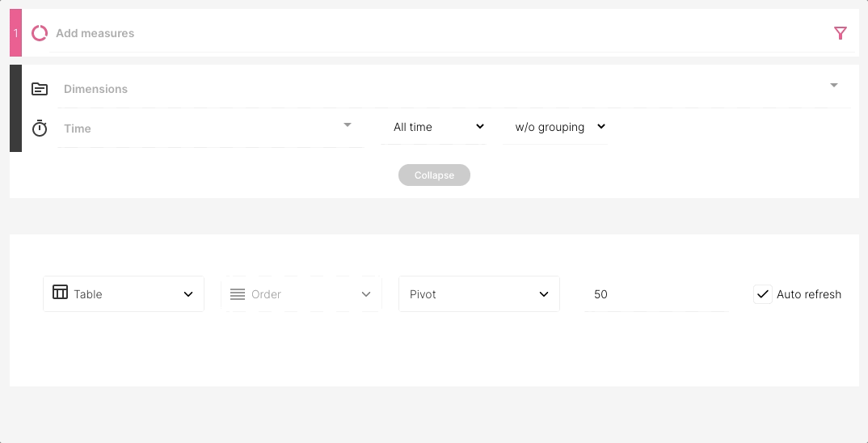Open the Table visualization type dropdown
The width and height of the screenshot is (868, 443).
click(x=124, y=294)
